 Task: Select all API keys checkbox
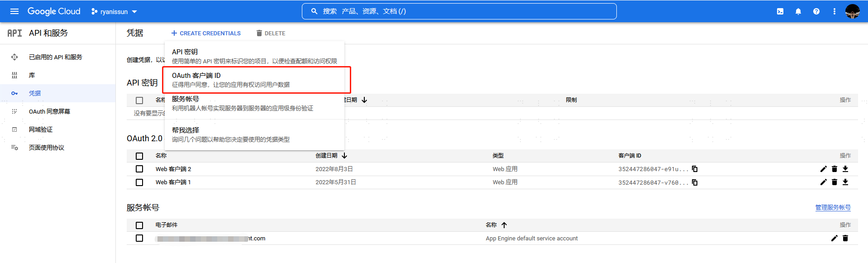[139, 100]
